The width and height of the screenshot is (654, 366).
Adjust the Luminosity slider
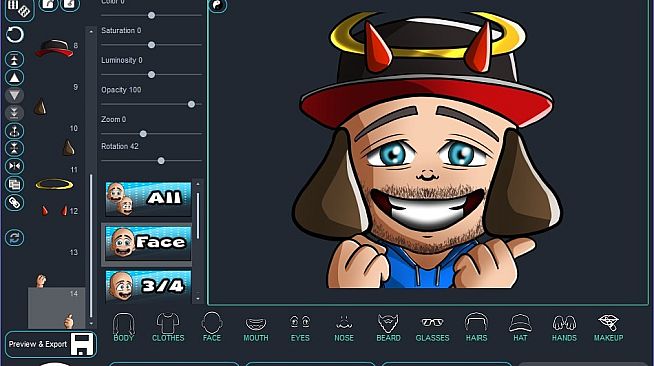151,75
